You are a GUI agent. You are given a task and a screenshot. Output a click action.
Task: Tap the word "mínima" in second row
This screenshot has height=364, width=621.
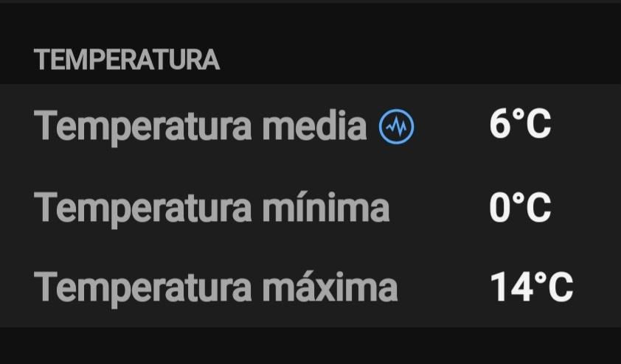click(x=326, y=207)
